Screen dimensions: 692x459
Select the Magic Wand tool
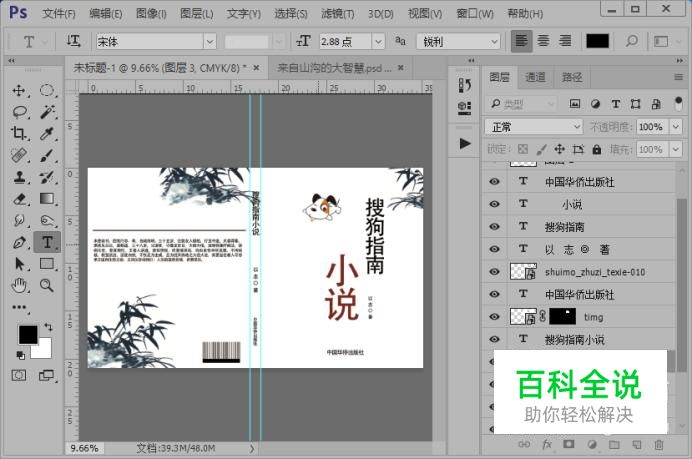tap(47, 112)
